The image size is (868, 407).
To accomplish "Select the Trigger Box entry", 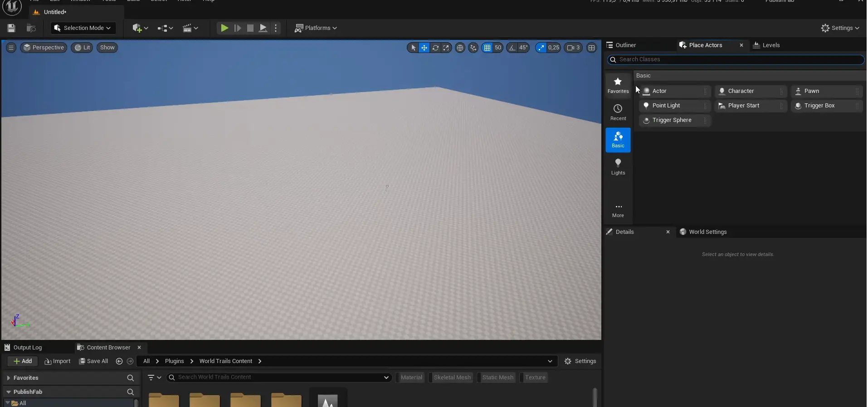I will (827, 106).
